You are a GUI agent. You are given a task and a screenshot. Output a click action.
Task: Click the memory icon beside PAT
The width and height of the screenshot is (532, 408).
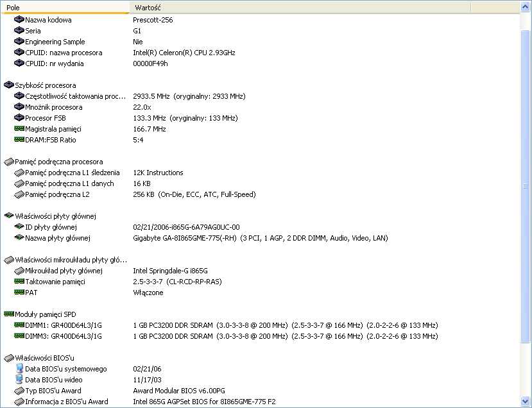click(x=19, y=292)
